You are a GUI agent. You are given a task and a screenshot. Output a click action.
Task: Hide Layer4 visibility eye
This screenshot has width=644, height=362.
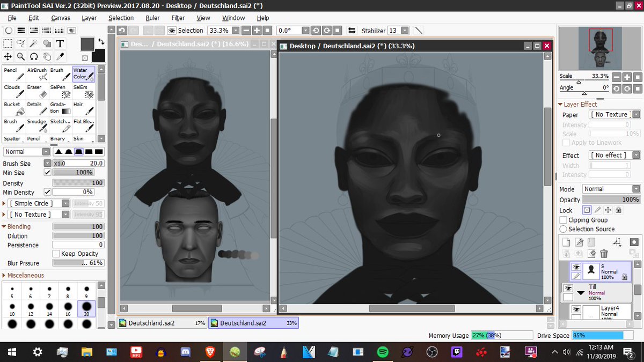tap(576, 309)
